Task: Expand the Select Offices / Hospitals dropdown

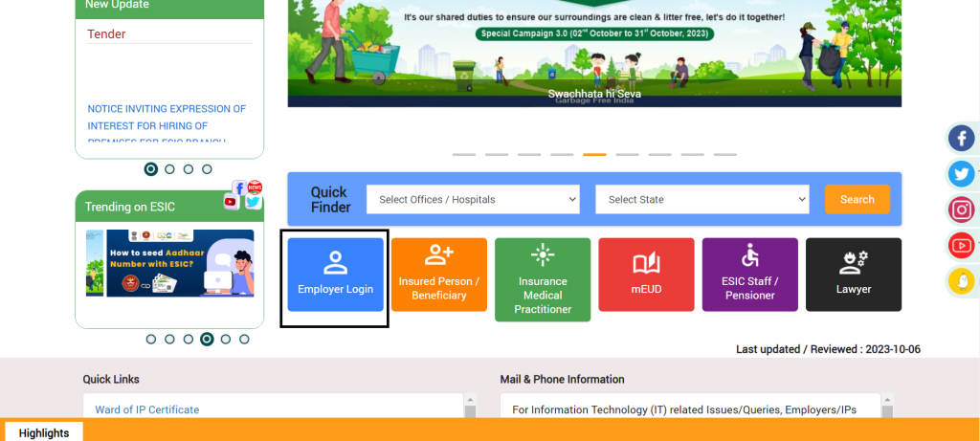Action: click(x=473, y=199)
